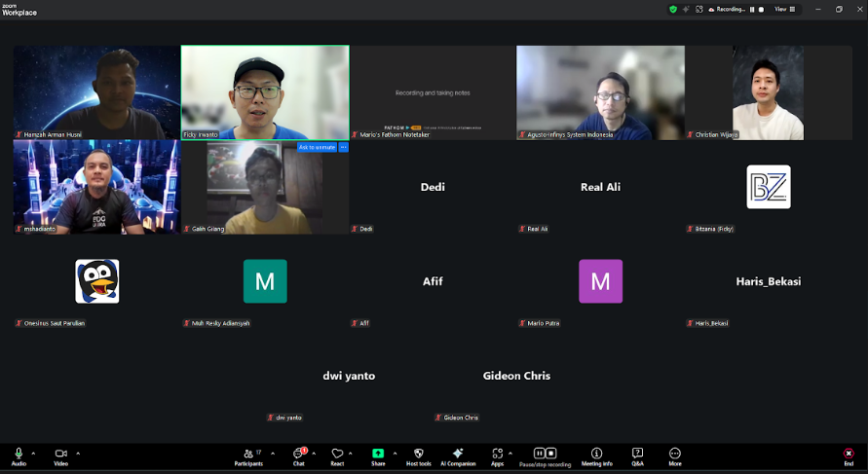Click the green Share screen icon
This screenshot has height=474, width=868.
(x=378, y=454)
